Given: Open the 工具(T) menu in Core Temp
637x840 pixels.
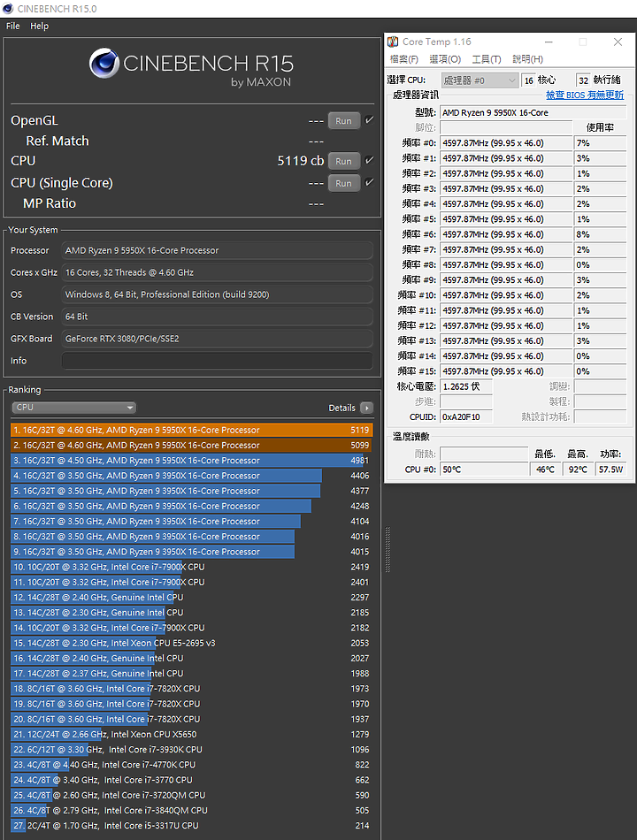Looking at the screenshot, I should tap(487, 59).
